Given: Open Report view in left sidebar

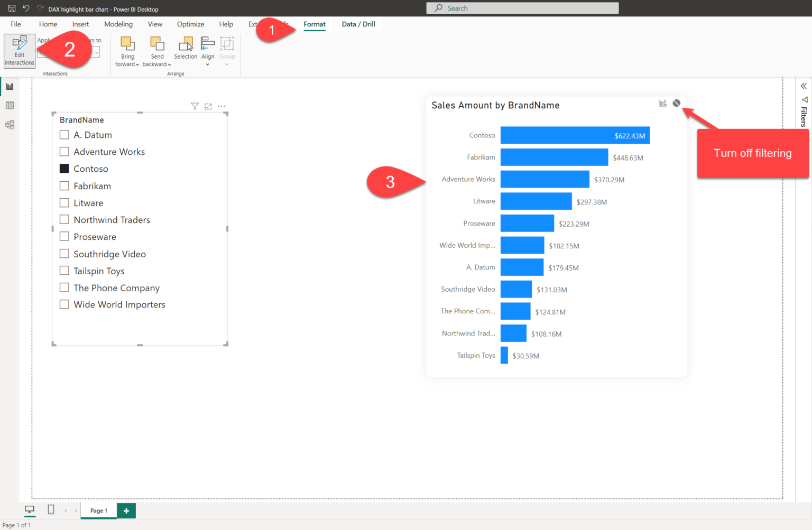Looking at the screenshot, I should point(10,87).
